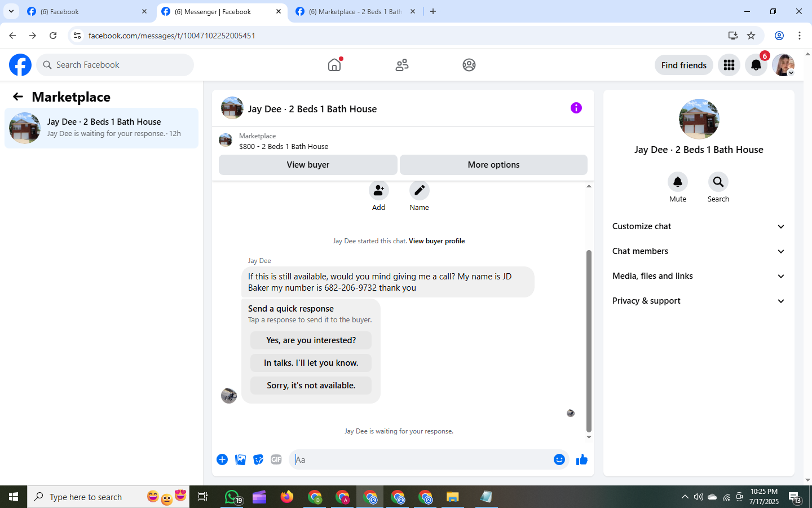Expand the Privacy & support section
The width and height of the screenshot is (812, 508).
(x=699, y=301)
